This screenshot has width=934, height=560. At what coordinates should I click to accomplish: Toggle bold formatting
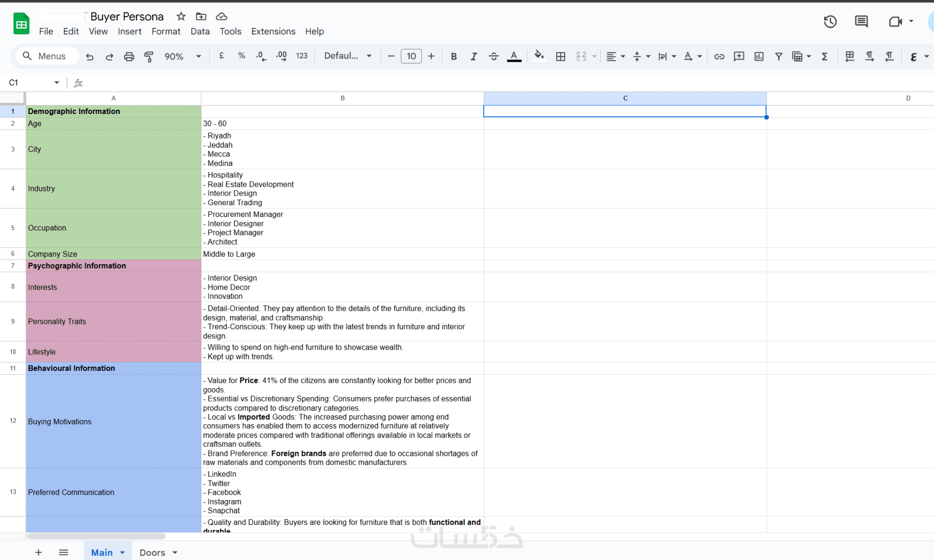[x=454, y=57]
